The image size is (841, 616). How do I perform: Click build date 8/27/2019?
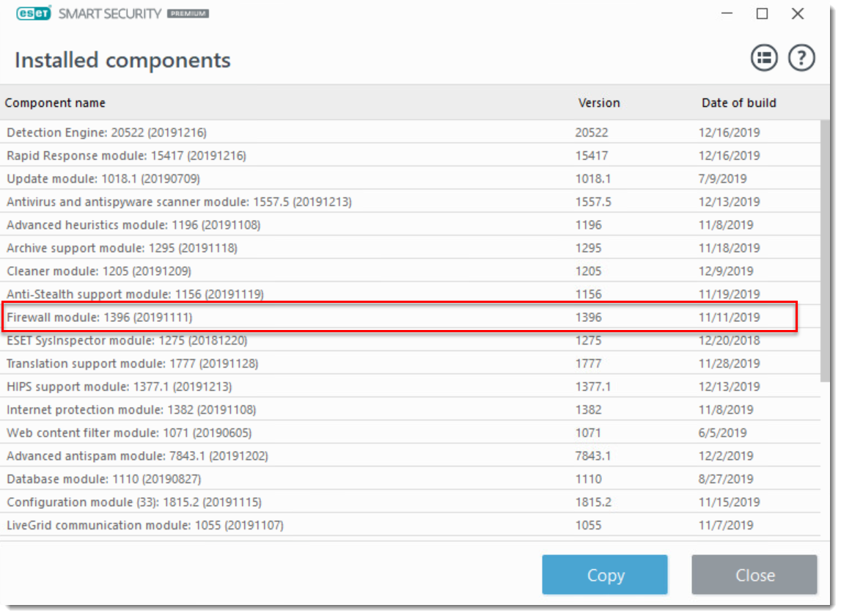click(726, 478)
